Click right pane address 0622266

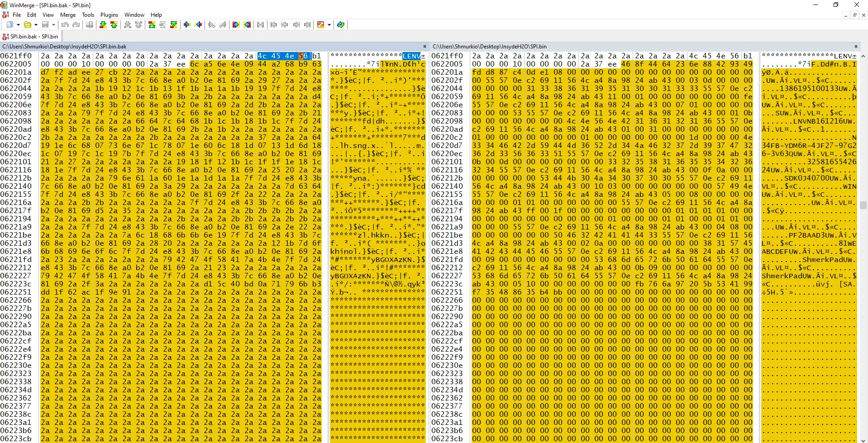(447, 300)
